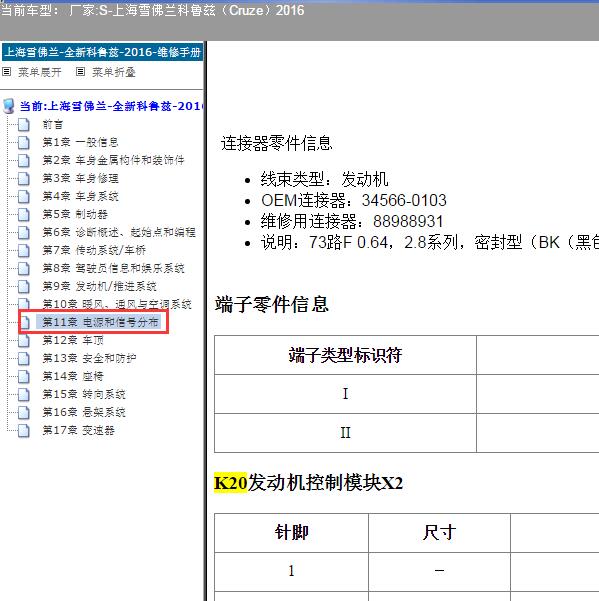
Task: Click pin number 1 cell
Action: pyautogui.click(x=291, y=571)
